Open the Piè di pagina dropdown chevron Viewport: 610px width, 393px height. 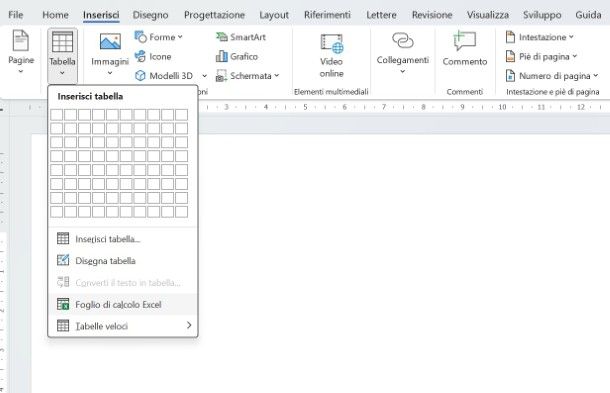(575, 56)
